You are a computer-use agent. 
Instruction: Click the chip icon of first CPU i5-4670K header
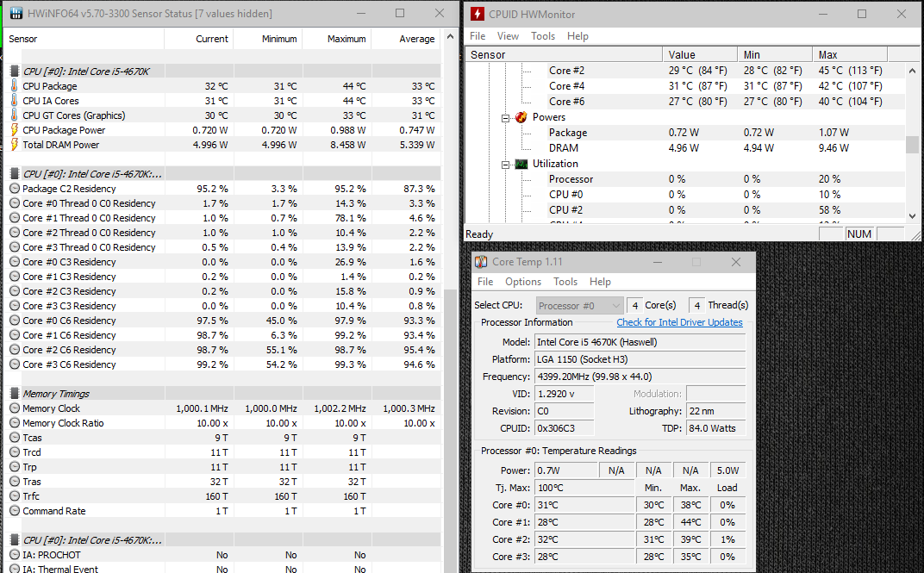(x=15, y=72)
